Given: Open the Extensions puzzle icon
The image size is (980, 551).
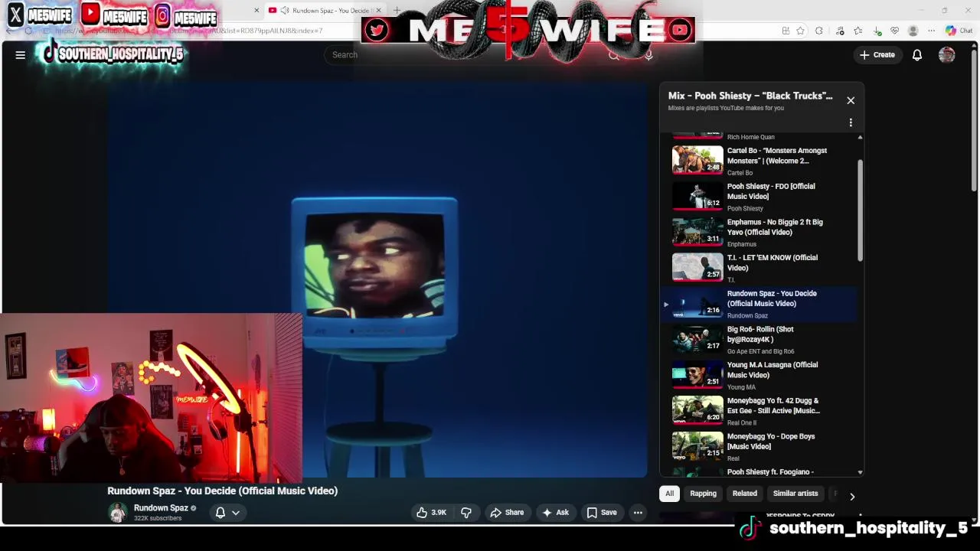Looking at the screenshot, I should click(819, 31).
